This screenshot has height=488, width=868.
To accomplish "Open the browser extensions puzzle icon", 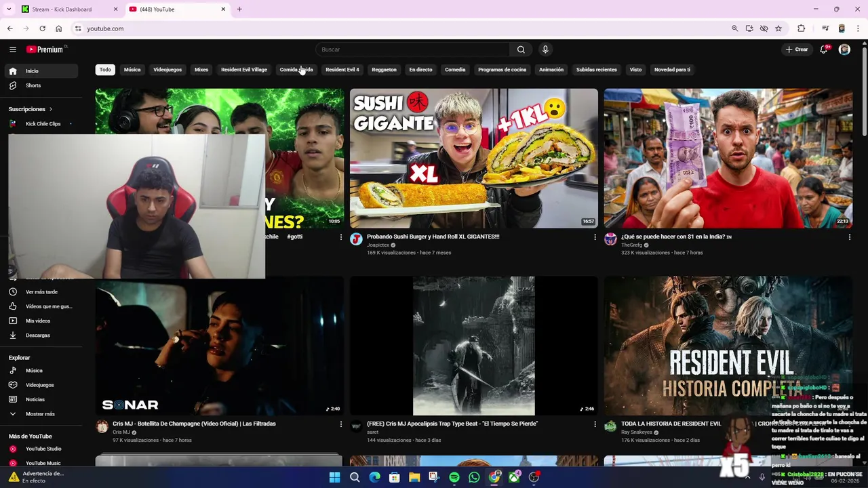I will click(x=802, y=28).
